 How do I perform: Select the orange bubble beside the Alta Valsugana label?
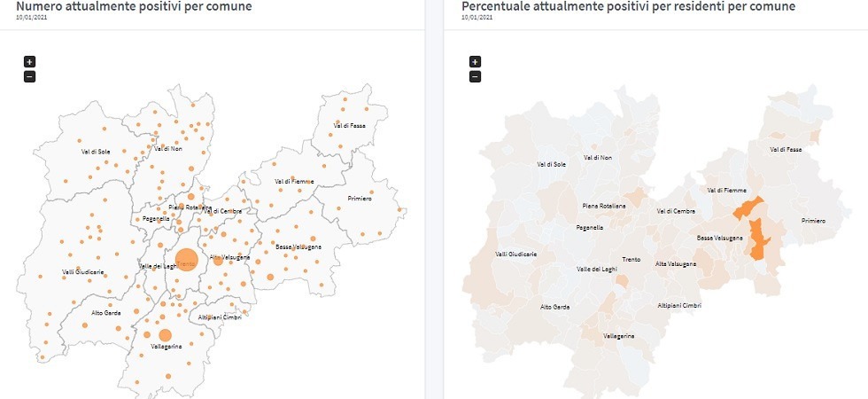(x=218, y=261)
